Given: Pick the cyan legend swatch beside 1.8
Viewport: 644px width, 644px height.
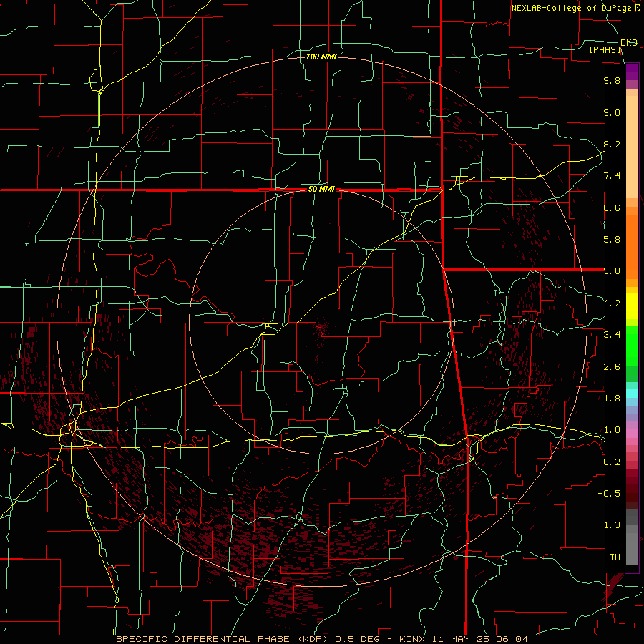Looking at the screenshot, I should point(632,394).
